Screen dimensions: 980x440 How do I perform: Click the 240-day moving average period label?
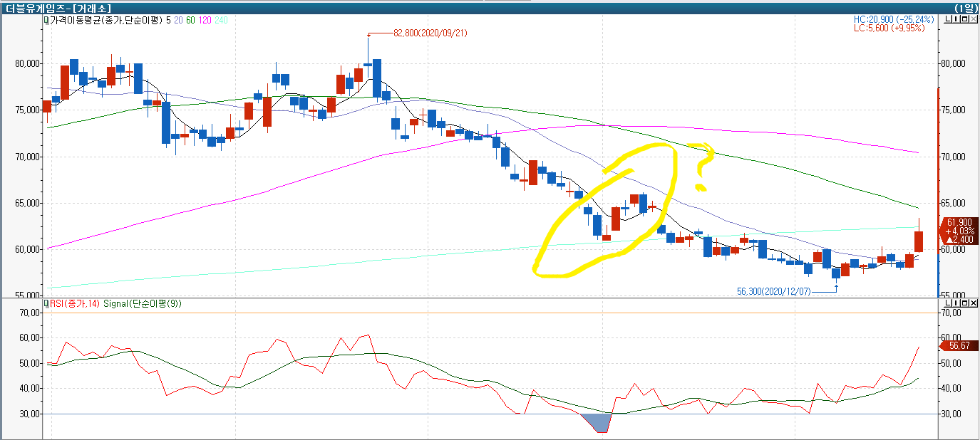[x=221, y=21]
